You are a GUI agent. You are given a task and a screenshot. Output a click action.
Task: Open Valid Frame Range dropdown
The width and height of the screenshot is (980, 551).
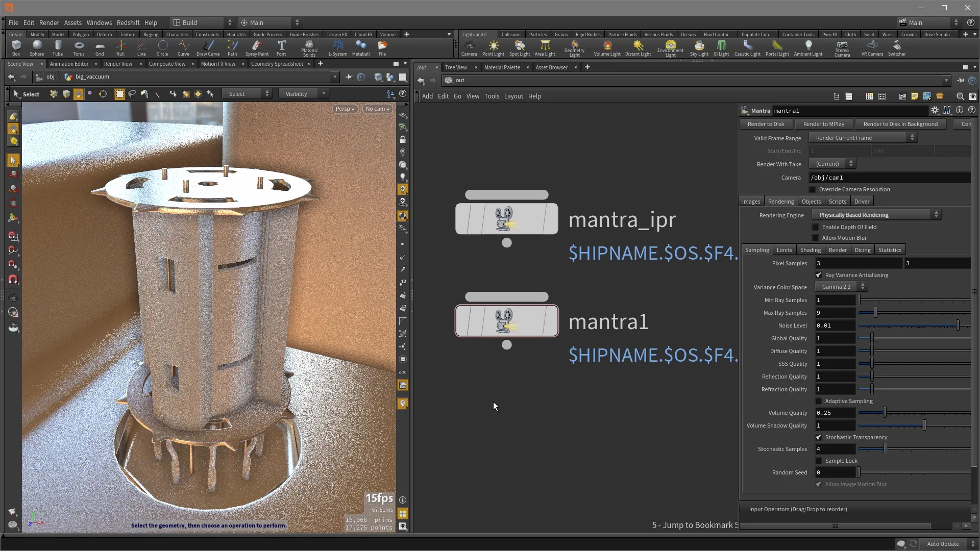point(863,138)
